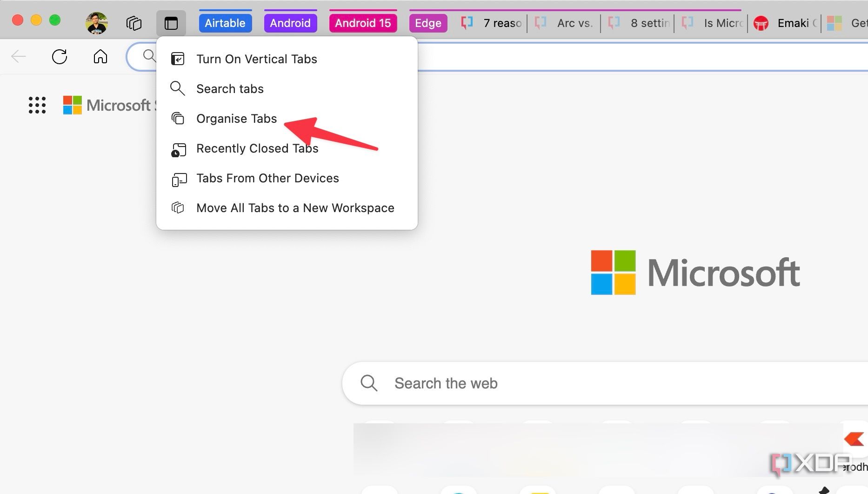This screenshot has width=868, height=494.
Task: Open the profile avatar menu
Action: pos(97,23)
